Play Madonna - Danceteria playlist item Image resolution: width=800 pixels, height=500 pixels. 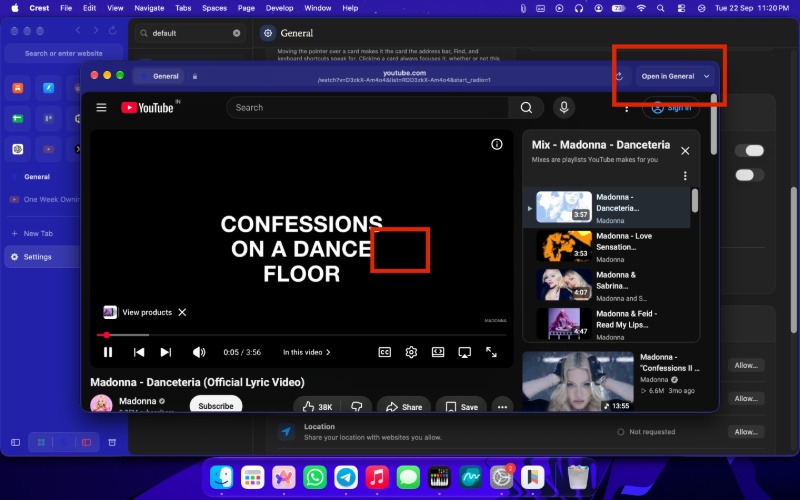click(607, 207)
